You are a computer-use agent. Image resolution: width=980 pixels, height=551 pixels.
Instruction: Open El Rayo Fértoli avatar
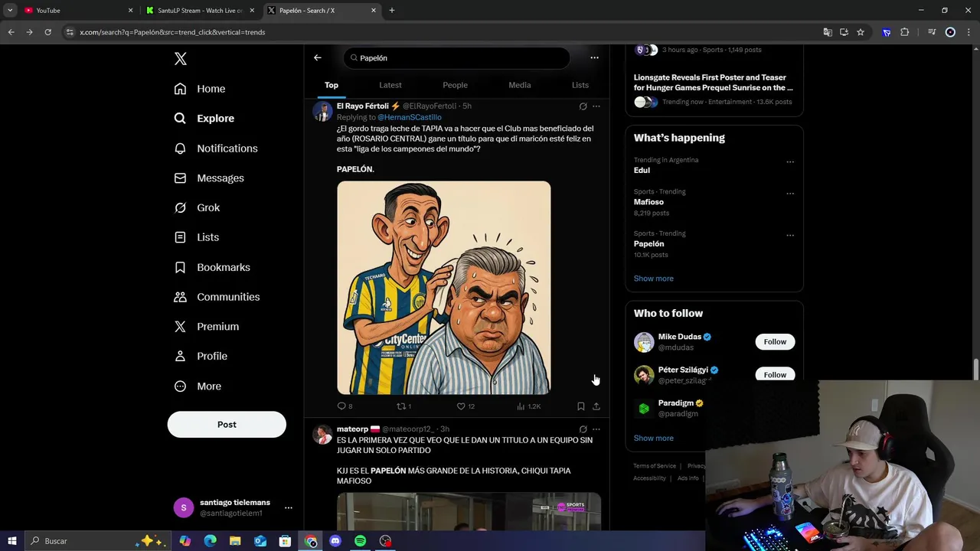322,112
